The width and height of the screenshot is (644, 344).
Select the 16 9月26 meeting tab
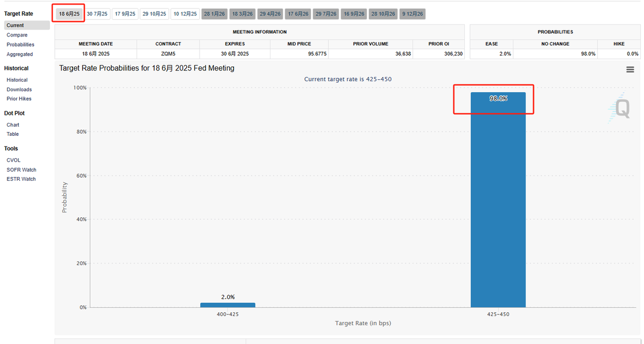tap(354, 14)
